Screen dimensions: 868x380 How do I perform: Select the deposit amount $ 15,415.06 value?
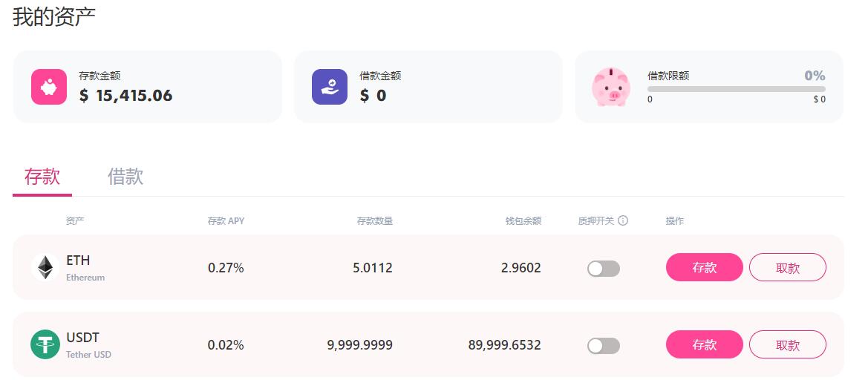tap(125, 96)
